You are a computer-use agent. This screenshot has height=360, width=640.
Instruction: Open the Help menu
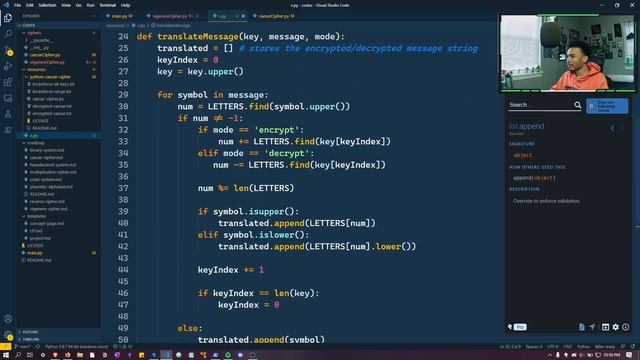(x=125, y=5)
